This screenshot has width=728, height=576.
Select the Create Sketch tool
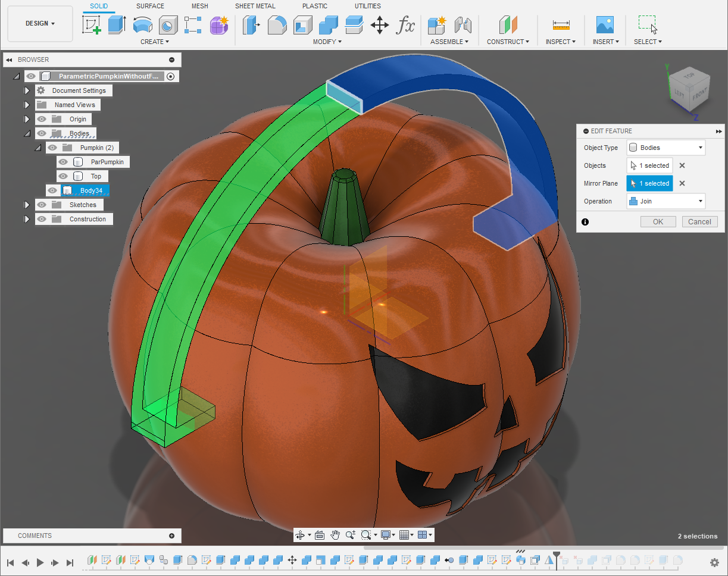pyautogui.click(x=91, y=25)
